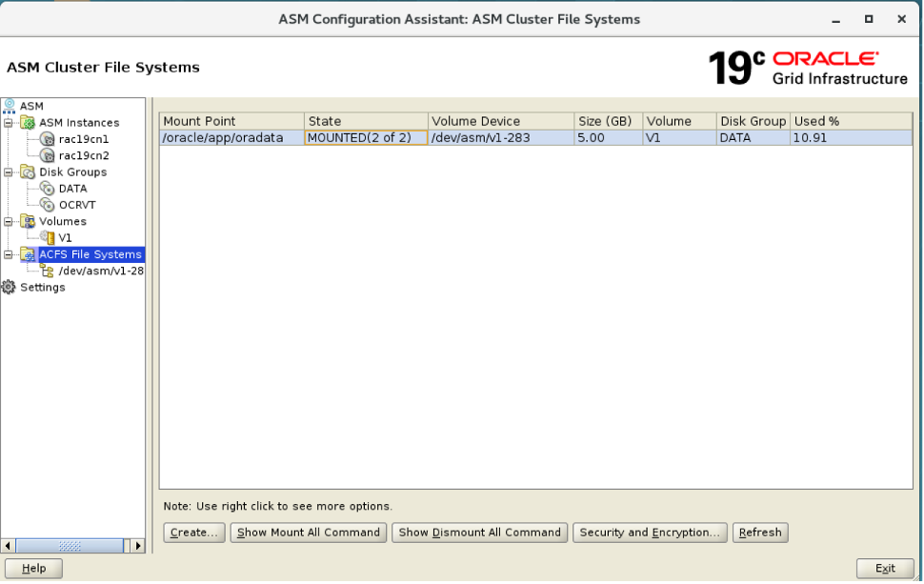Select the DATA disk group label
The image size is (924, 584).
73,189
